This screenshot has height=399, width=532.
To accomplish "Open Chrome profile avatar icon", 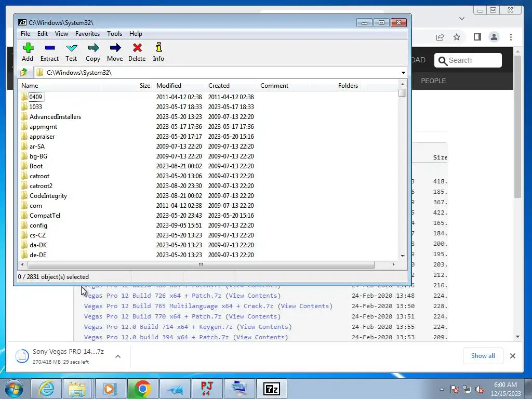I will click(x=494, y=37).
